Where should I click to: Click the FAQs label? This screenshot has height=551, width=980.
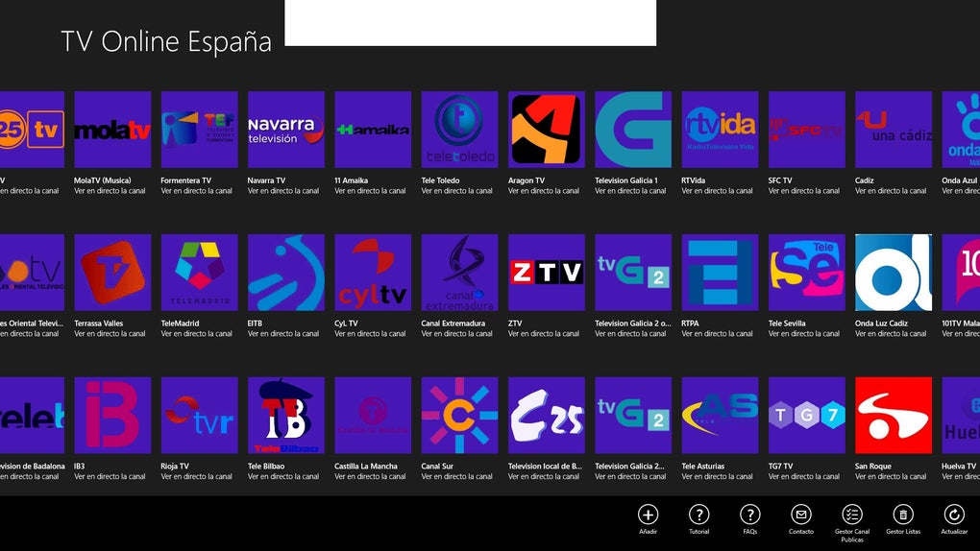750,532
